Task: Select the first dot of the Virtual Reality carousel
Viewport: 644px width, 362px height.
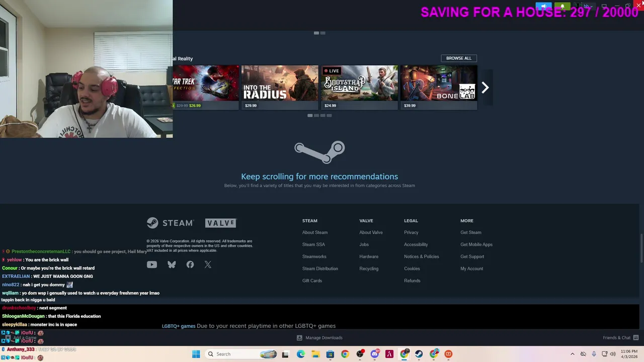Action: pos(310,116)
